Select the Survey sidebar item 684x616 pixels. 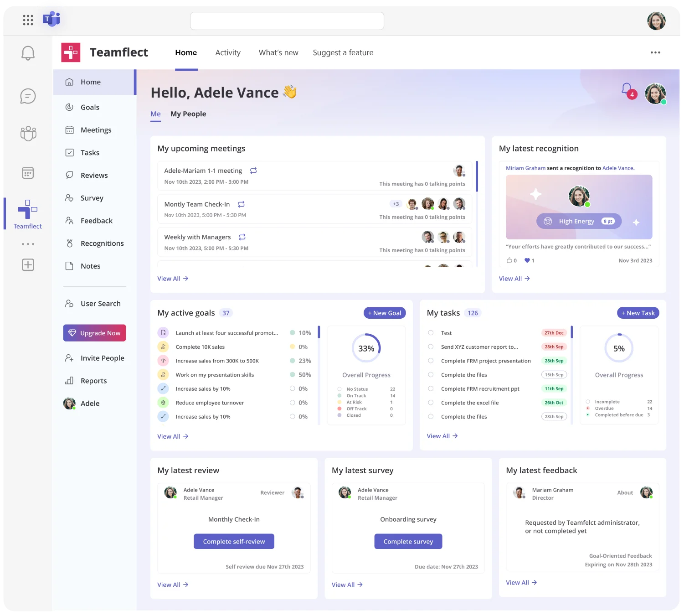(92, 198)
